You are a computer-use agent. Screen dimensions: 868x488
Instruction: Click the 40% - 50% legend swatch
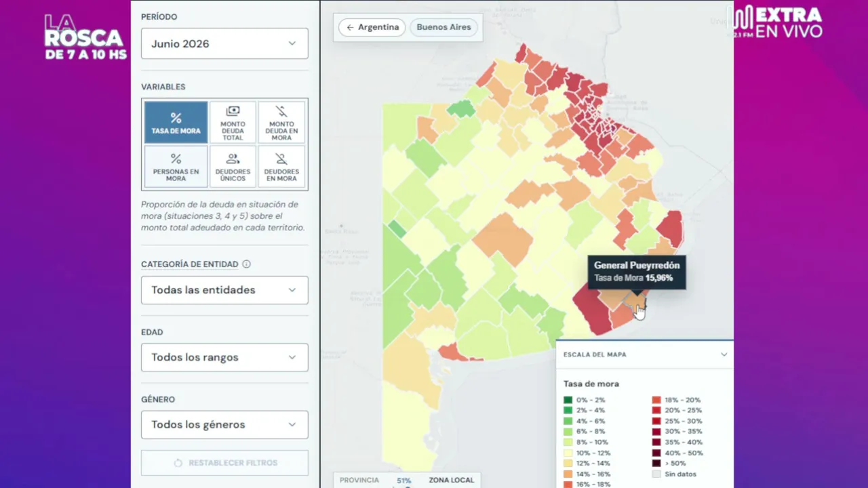[x=656, y=453]
